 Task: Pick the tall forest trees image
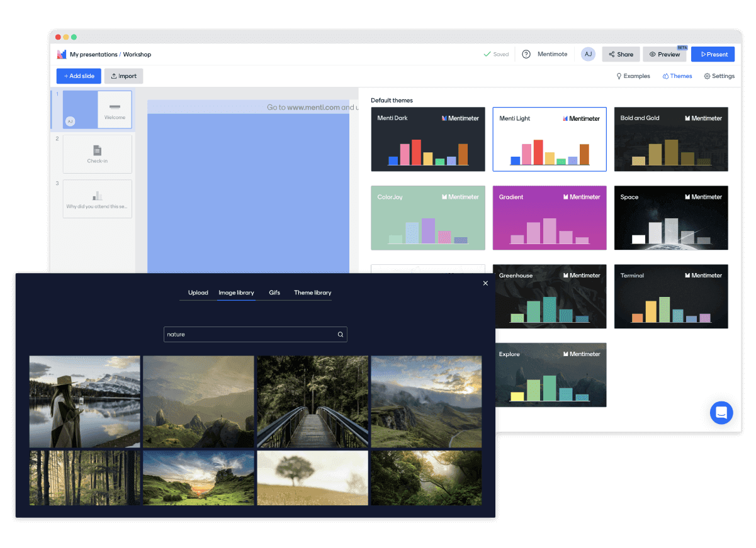point(85,478)
